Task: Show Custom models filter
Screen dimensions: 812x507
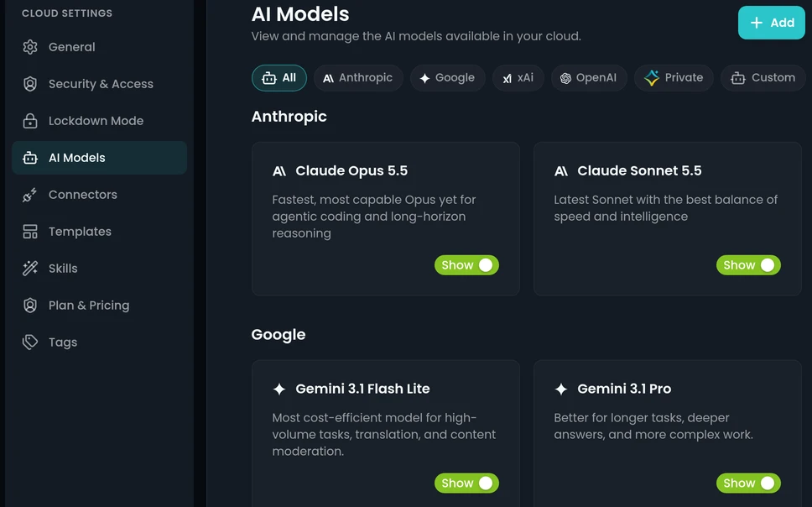Action: tap(763, 78)
